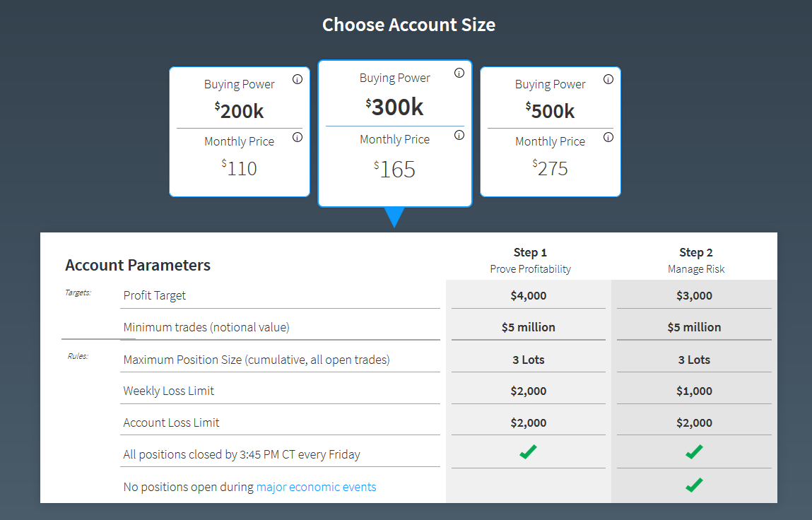The height and width of the screenshot is (520, 812).
Task: Open the major economic events link
Action: (x=316, y=487)
